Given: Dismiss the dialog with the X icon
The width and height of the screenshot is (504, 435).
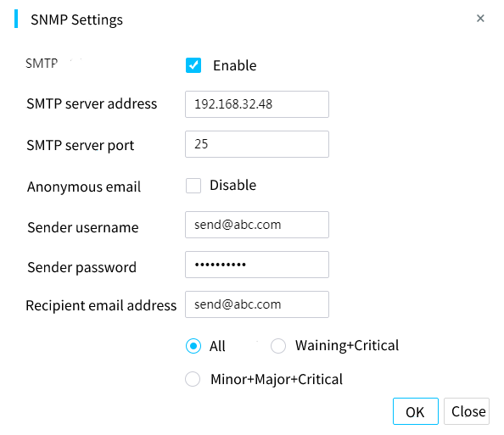Looking at the screenshot, I should point(480,19).
